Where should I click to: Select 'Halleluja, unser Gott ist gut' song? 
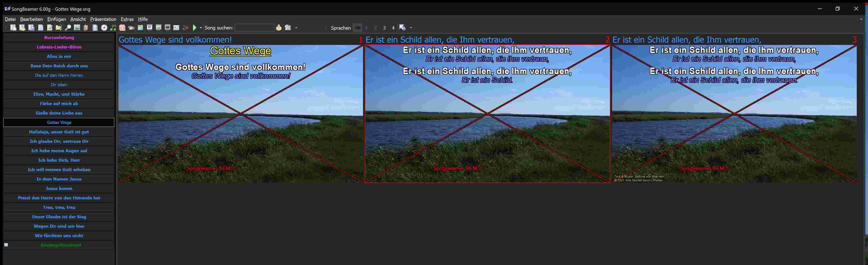[x=59, y=132]
